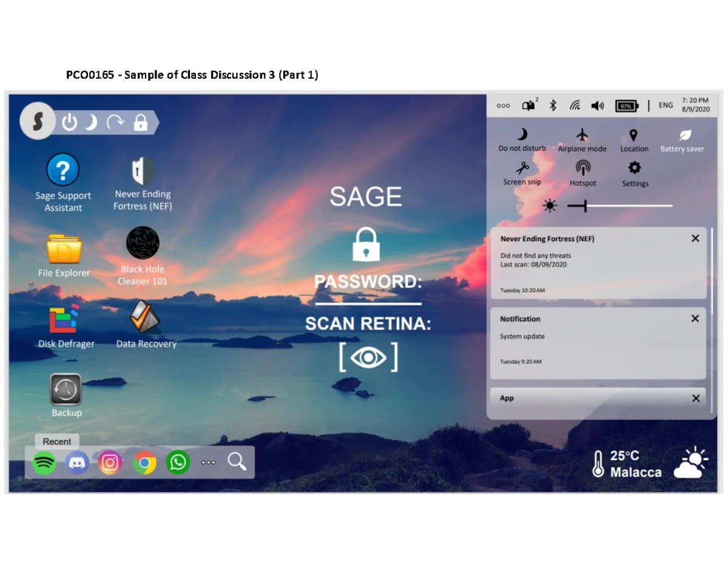This screenshot has width=728, height=562.
Task: Toggle Location services
Action: (634, 139)
